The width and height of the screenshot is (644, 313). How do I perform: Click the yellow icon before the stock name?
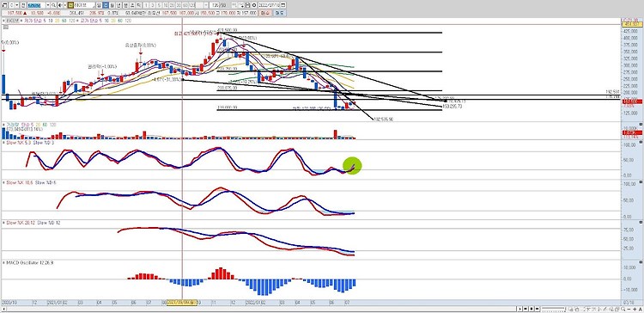(x=70, y=5)
